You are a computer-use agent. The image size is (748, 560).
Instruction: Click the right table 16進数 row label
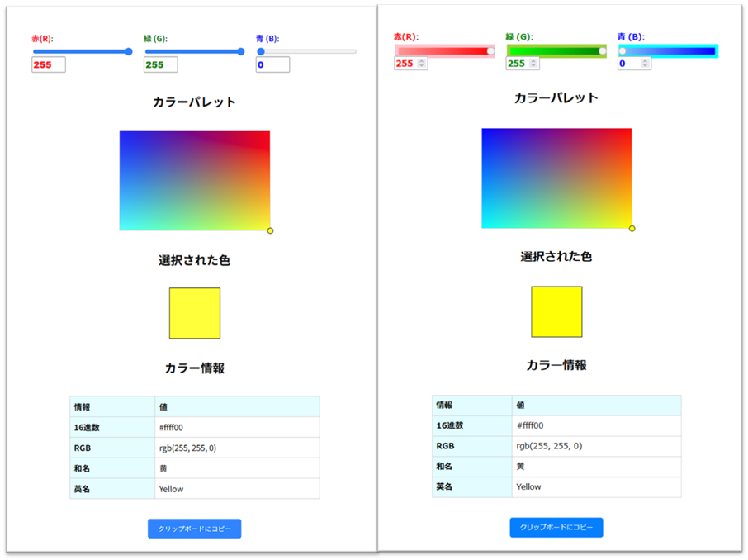click(x=449, y=425)
